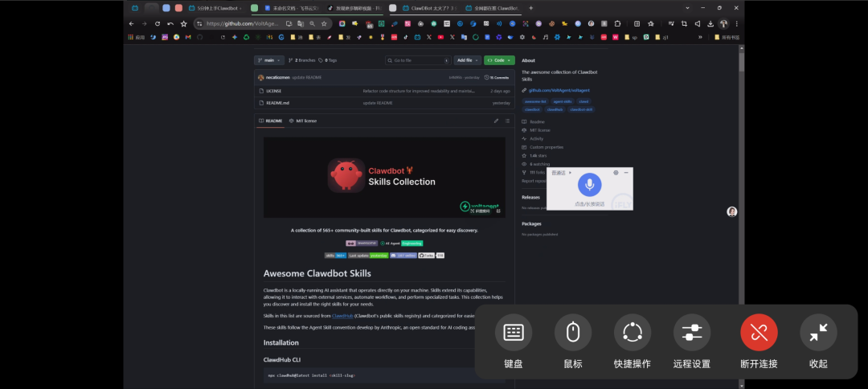
Task: Switch to the 5分钟上手Clawdbot tab
Action: point(216,8)
